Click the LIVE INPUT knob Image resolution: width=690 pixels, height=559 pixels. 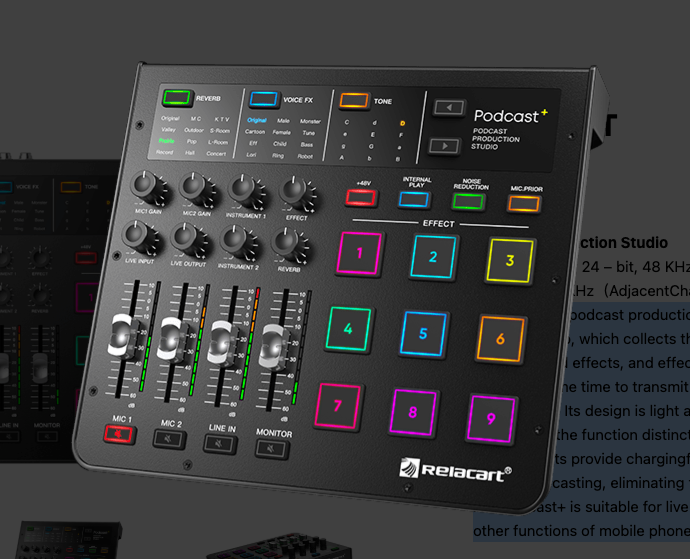tap(136, 237)
